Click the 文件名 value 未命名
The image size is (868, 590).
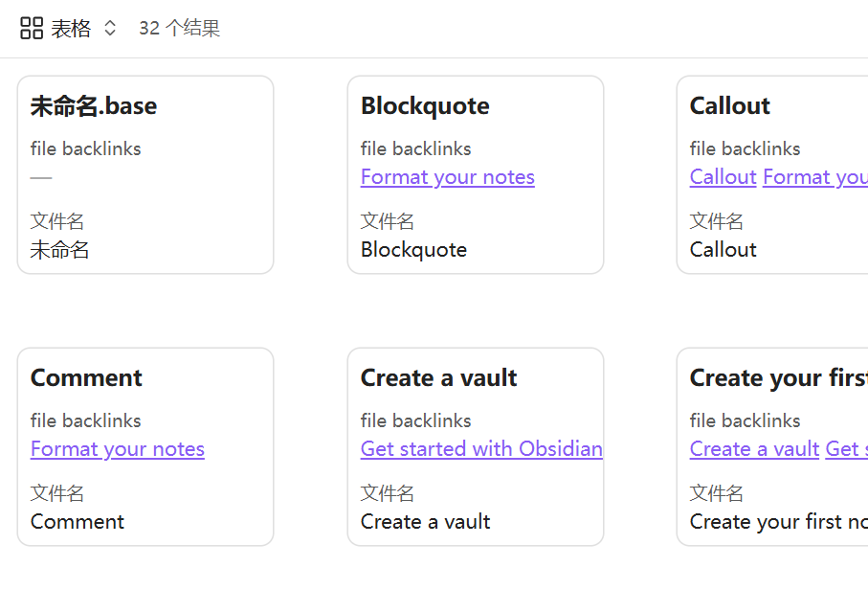pos(59,250)
